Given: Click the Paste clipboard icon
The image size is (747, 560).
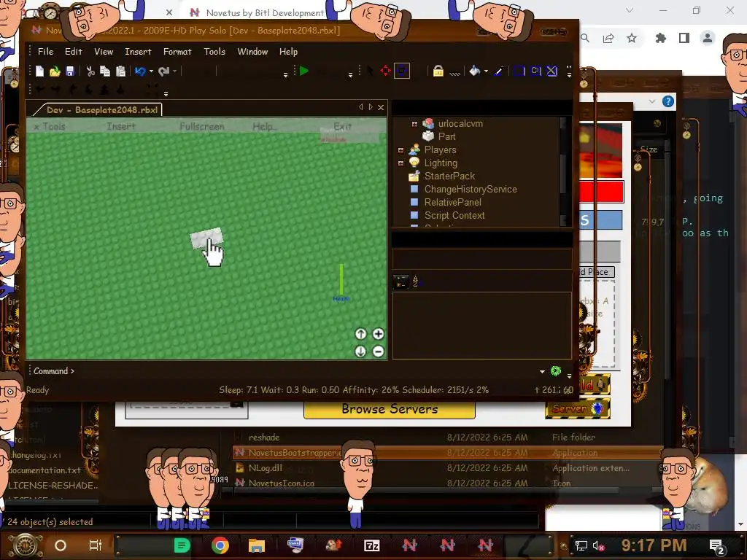Looking at the screenshot, I should pos(120,71).
